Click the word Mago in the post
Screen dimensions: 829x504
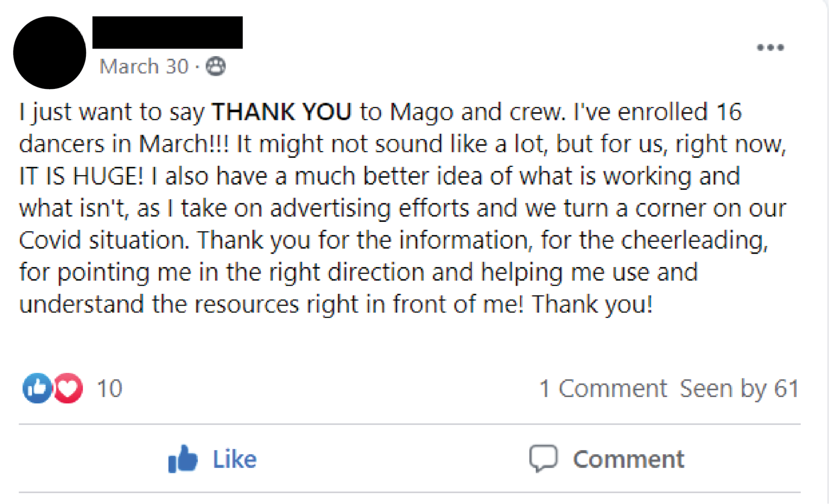click(x=421, y=112)
